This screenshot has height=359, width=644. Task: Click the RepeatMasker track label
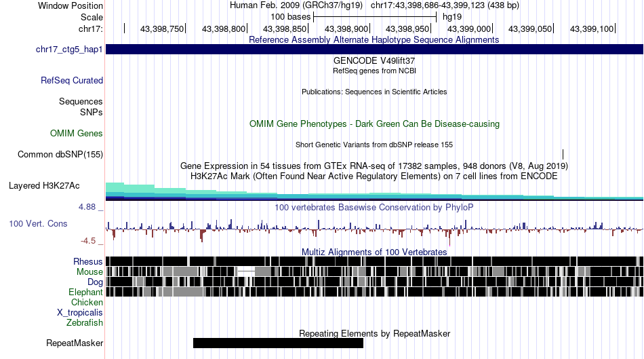pyautogui.click(x=75, y=343)
